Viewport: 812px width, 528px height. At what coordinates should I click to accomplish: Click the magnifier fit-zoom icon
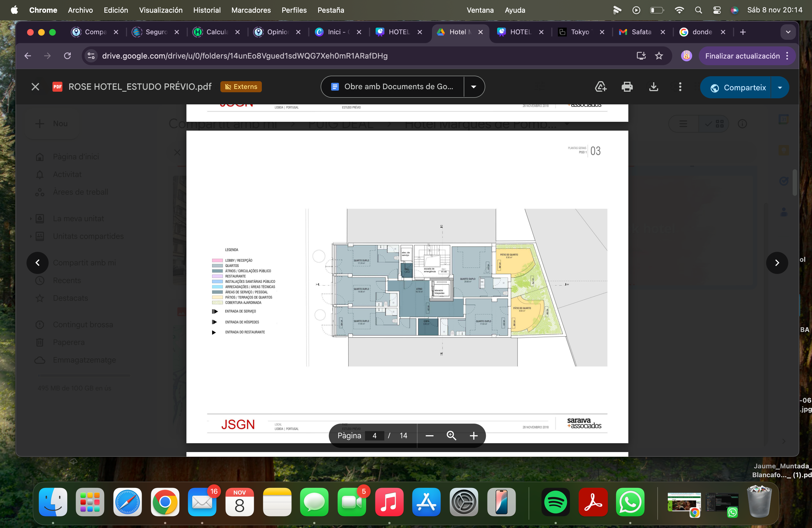[x=451, y=435]
